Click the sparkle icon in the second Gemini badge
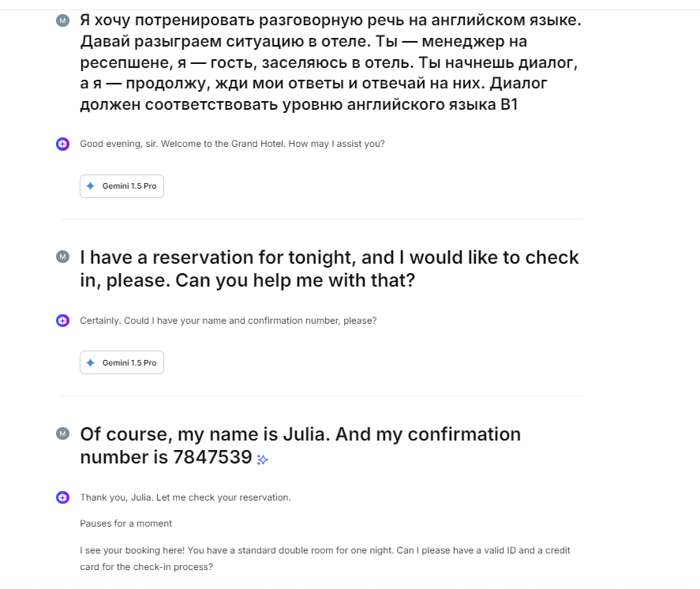700x589 pixels. click(91, 363)
